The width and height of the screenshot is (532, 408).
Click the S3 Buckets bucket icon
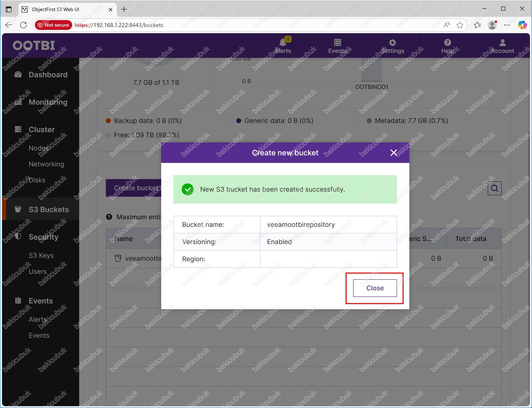(x=18, y=209)
